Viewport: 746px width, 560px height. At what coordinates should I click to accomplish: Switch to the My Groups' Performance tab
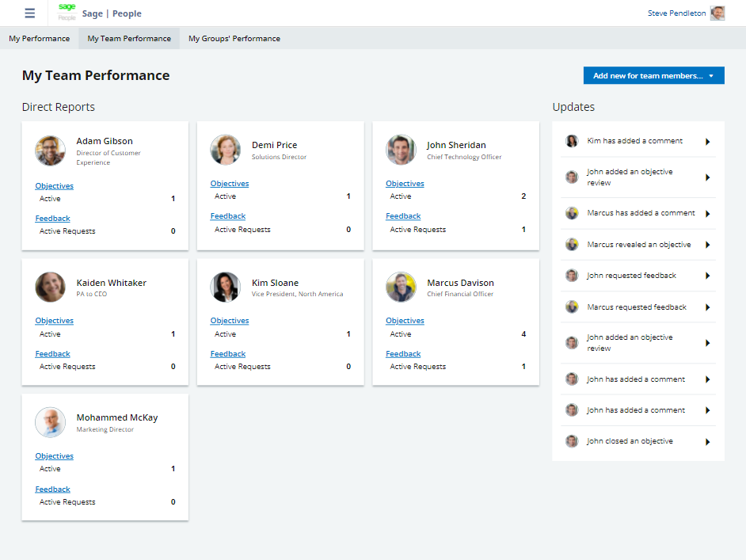(x=234, y=38)
